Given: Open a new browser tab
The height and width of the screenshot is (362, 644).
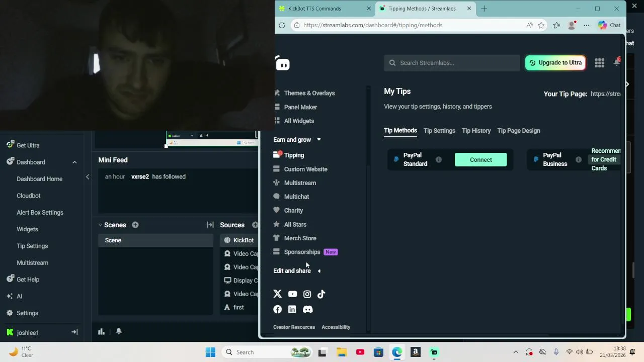Looking at the screenshot, I should (484, 9).
